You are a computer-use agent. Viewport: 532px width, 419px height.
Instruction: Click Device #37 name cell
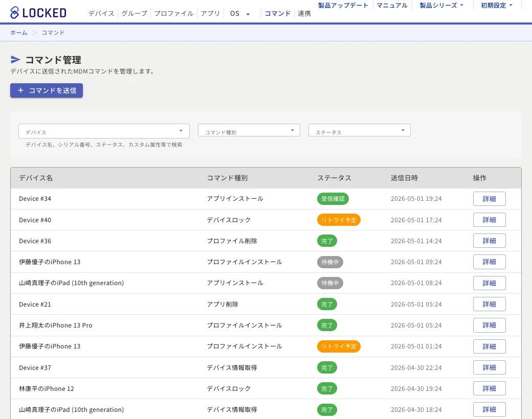(35, 368)
